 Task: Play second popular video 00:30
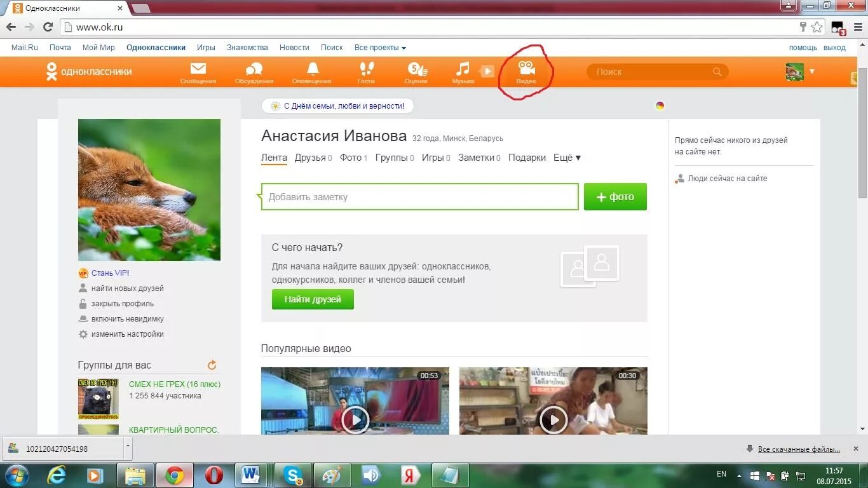(553, 420)
